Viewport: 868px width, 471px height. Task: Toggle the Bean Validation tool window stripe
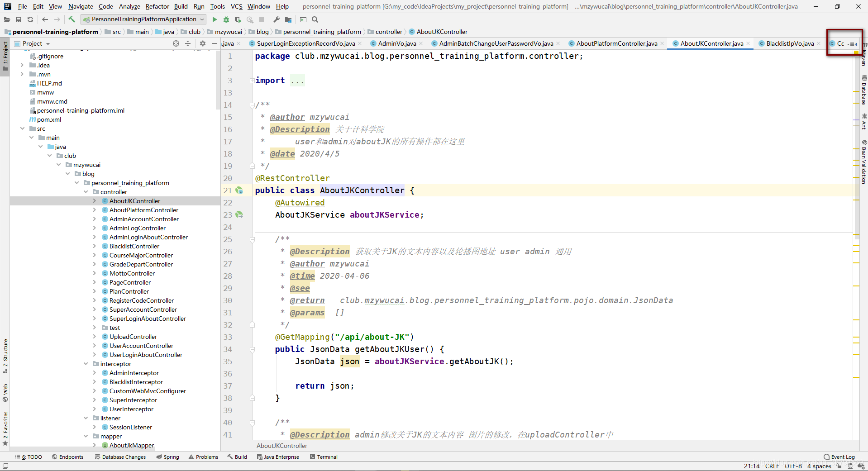[863, 162]
